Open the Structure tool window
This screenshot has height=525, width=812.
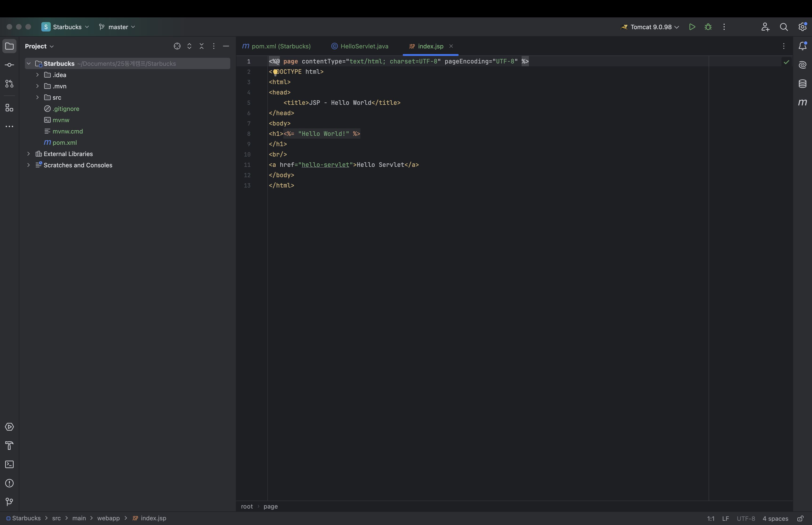point(9,108)
